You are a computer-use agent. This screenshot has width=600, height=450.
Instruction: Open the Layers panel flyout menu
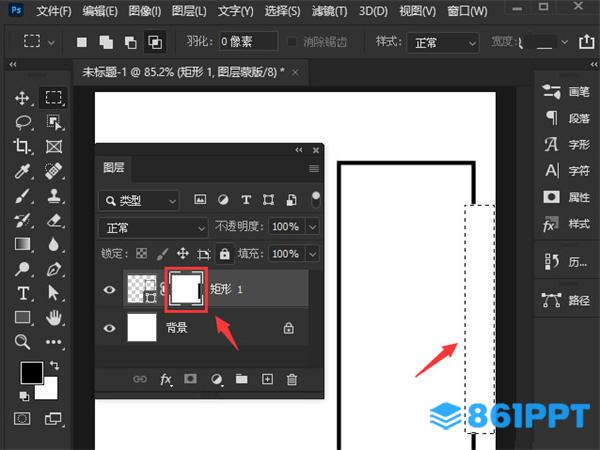coord(314,168)
